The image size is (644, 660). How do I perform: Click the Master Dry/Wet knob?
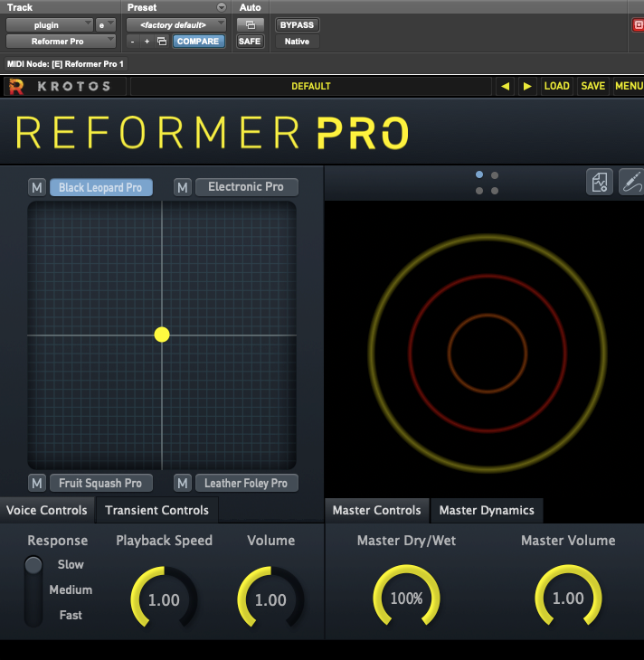tap(406, 598)
